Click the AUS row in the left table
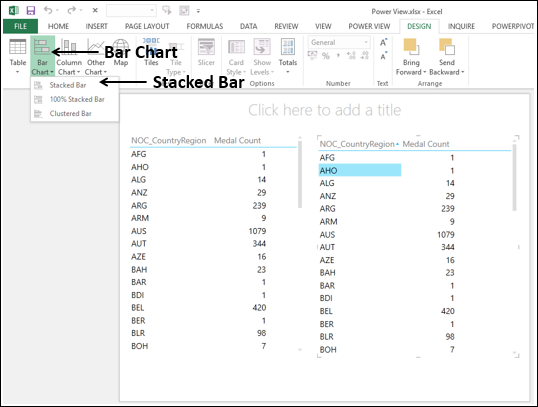 pyautogui.click(x=198, y=231)
